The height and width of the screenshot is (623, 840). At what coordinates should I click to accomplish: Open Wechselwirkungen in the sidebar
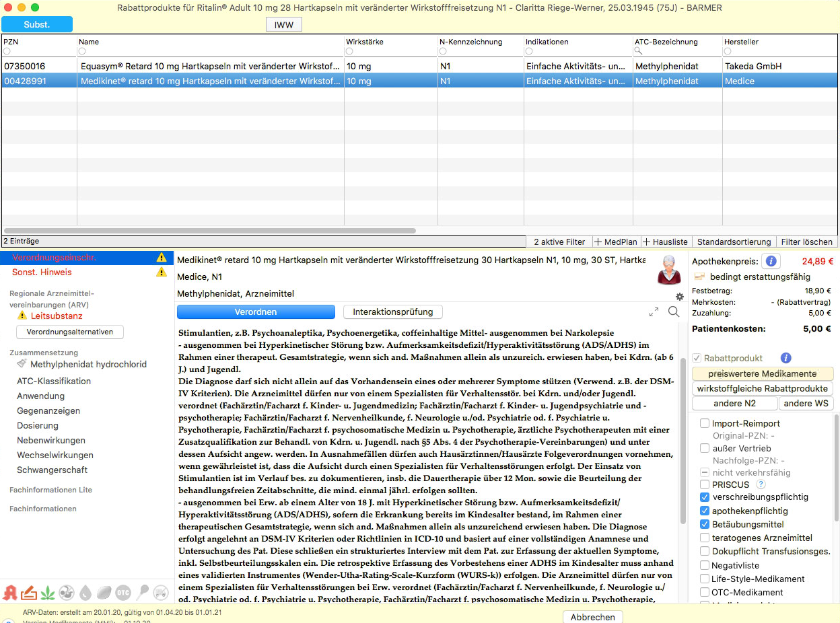pos(55,455)
